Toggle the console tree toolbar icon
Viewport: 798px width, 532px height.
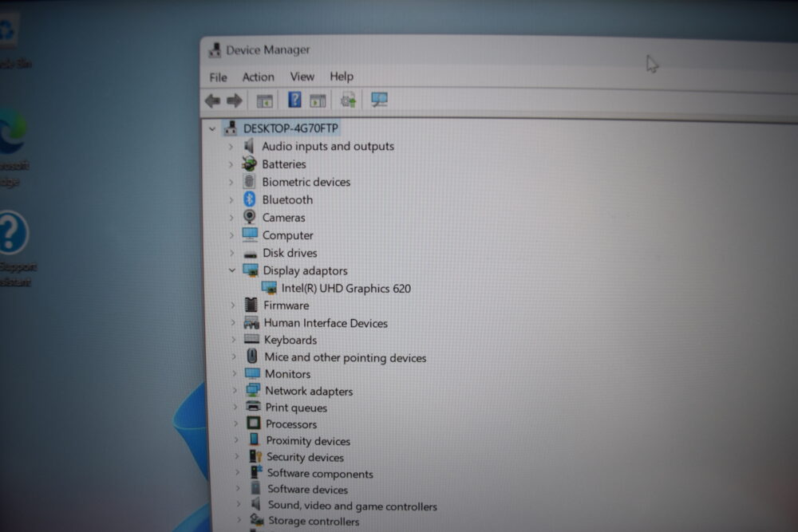click(x=265, y=101)
